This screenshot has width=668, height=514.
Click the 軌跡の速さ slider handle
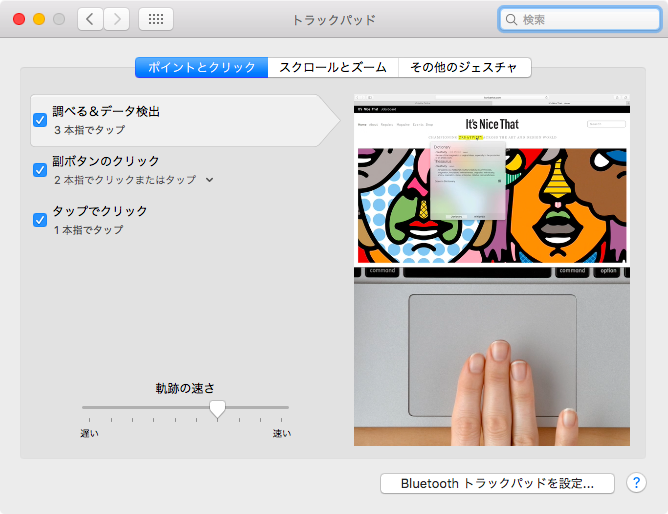point(217,408)
